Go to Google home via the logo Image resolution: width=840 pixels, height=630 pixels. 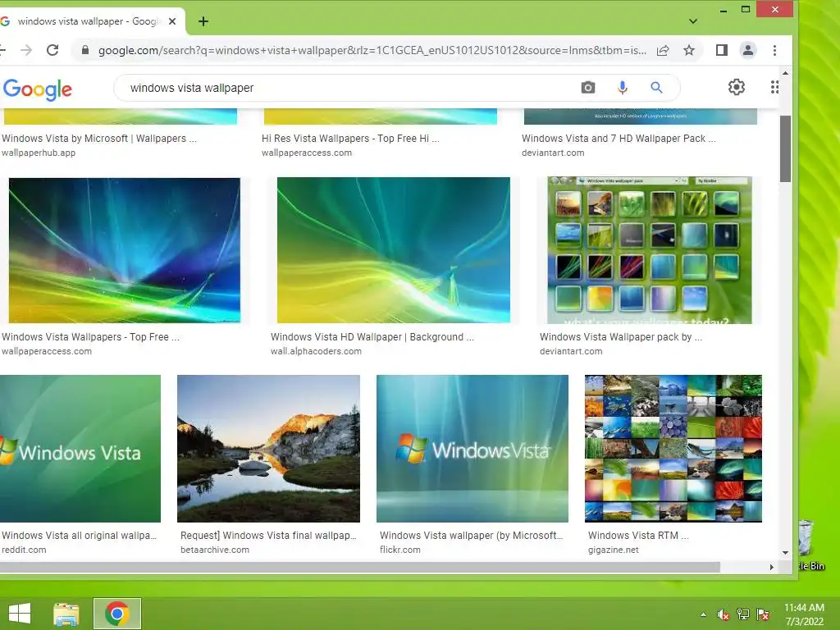(x=38, y=89)
